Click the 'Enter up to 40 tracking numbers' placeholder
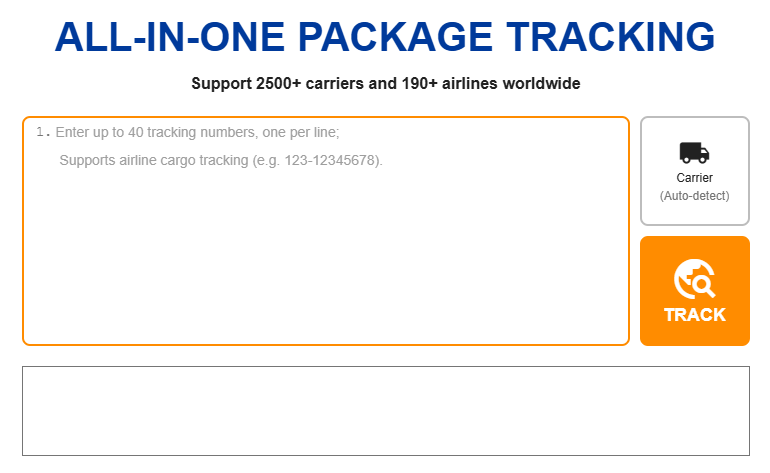Viewport: 770px width, 473px height. [x=197, y=132]
